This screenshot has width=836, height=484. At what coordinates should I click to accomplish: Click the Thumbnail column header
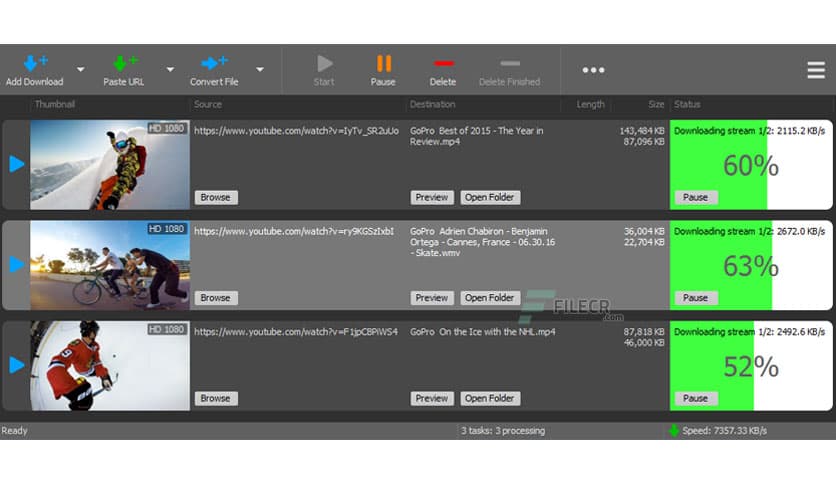pos(55,104)
